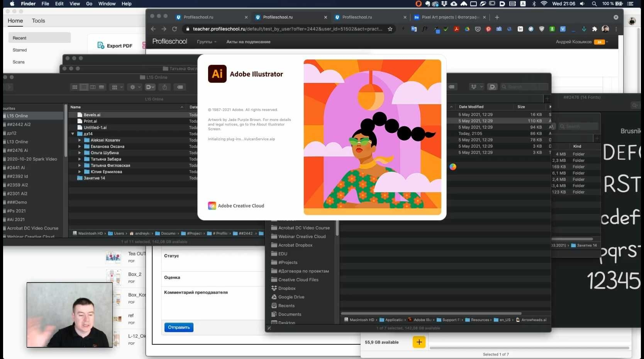Viewport: 644px width, 359px height.
Task: Select the Untitled-1.ai file
Action: tap(95, 128)
